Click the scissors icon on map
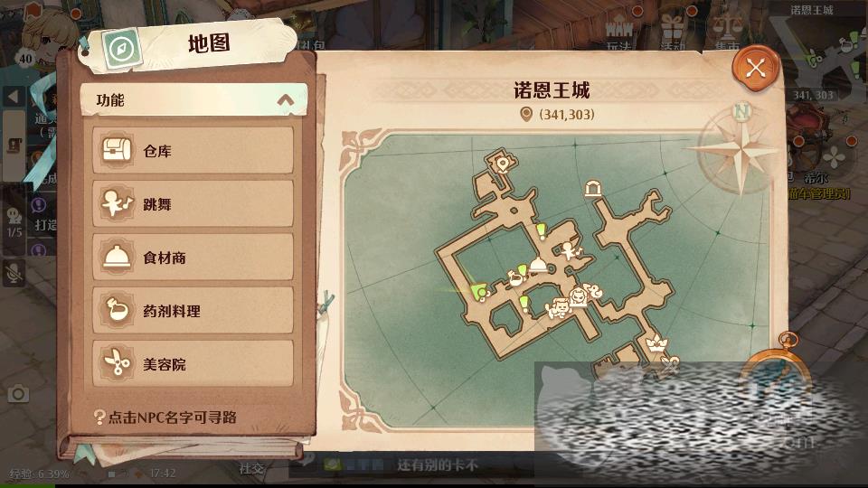 coord(670,364)
